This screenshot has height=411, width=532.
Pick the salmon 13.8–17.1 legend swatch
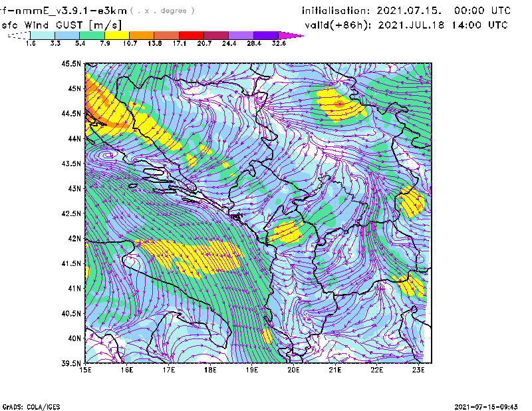pyautogui.click(x=167, y=35)
